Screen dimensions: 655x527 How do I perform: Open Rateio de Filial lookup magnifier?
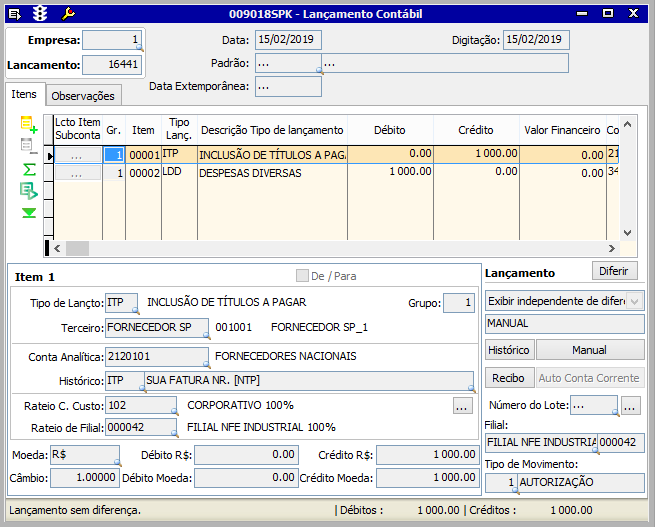[174, 434]
